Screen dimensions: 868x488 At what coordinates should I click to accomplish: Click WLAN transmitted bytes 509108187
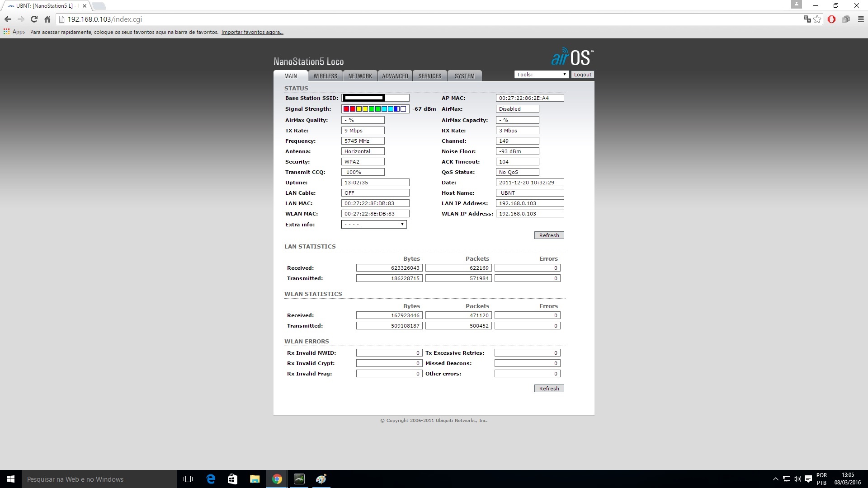[389, 326]
